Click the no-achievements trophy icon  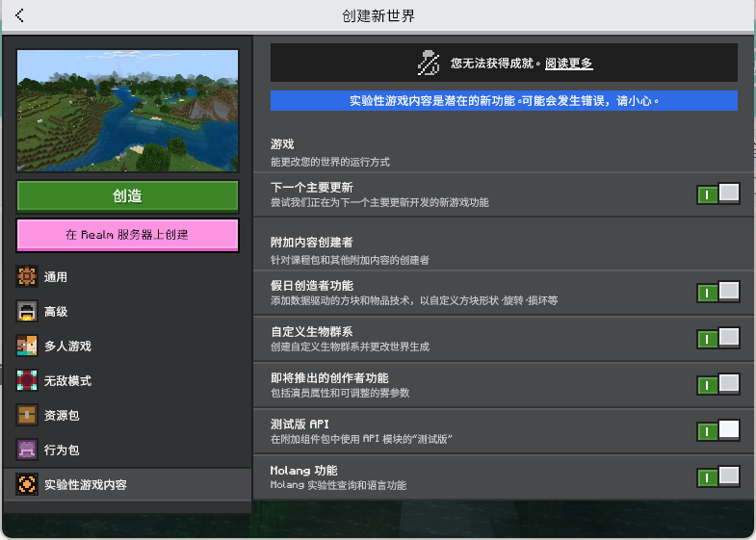coord(429,63)
